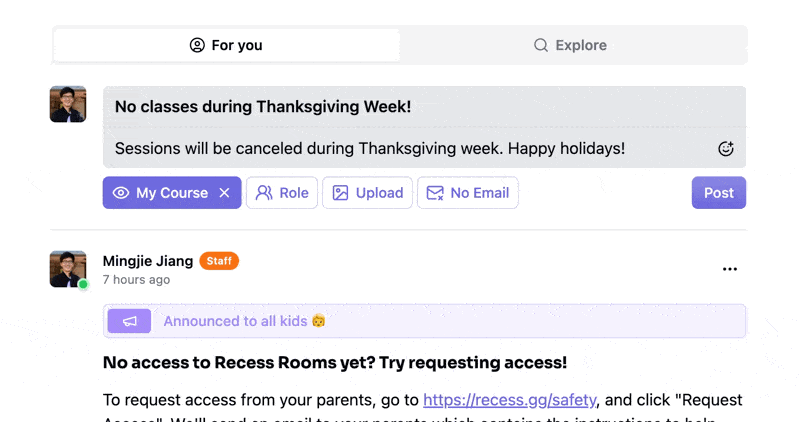This screenshot has width=800, height=422.
Task: Click the 7 hours ago timestamp
Action: pos(136,280)
